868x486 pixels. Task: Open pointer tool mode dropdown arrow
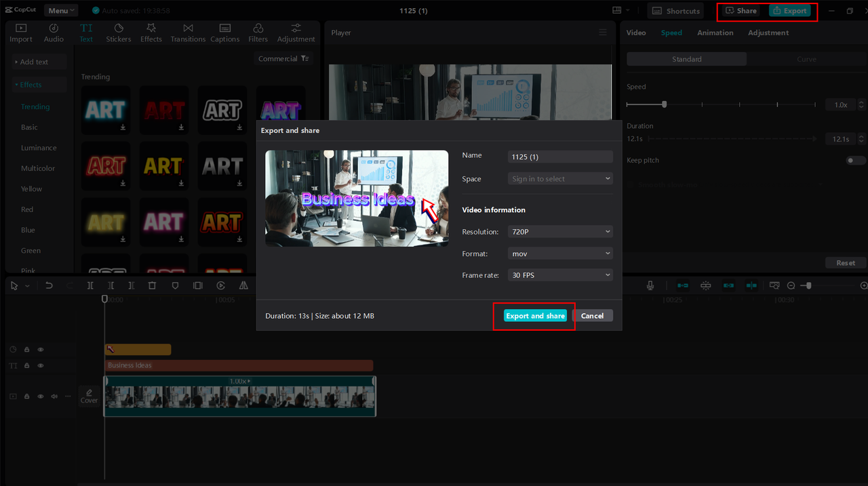[27, 287]
